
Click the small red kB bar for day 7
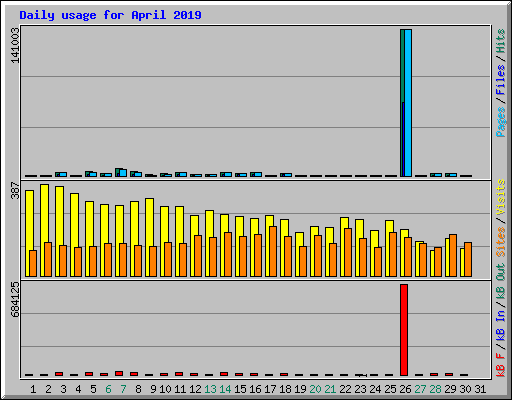pos(119,373)
